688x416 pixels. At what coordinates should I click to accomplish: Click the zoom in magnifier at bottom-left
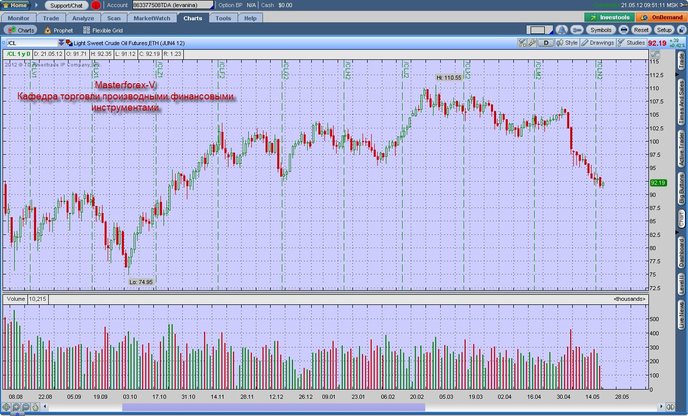coord(16,407)
